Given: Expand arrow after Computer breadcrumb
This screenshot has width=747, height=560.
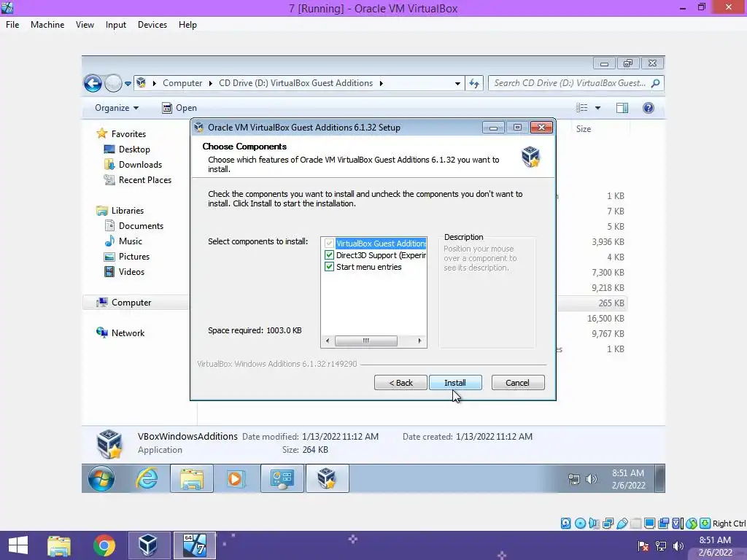Looking at the screenshot, I should click(211, 83).
